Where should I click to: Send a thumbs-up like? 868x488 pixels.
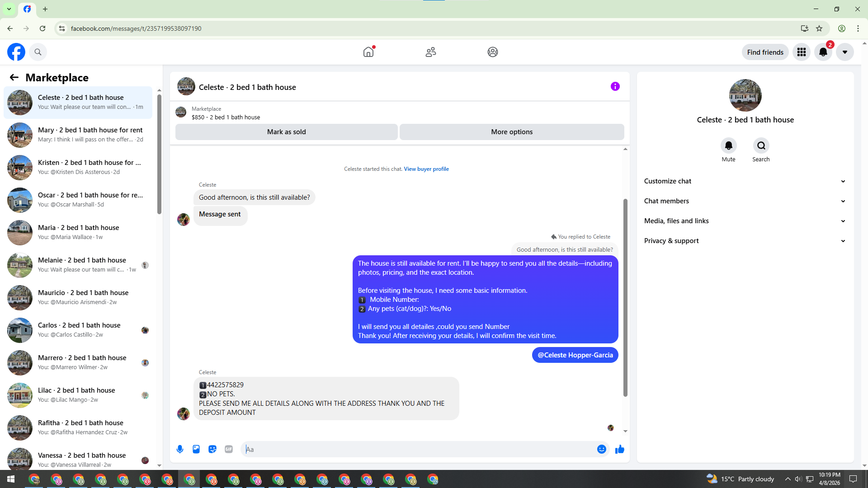[620, 449]
